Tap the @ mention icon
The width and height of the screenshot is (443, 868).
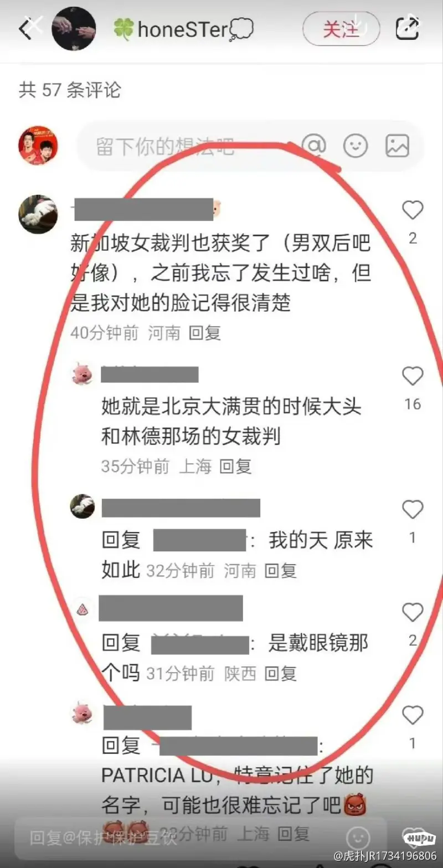[314, 146]
